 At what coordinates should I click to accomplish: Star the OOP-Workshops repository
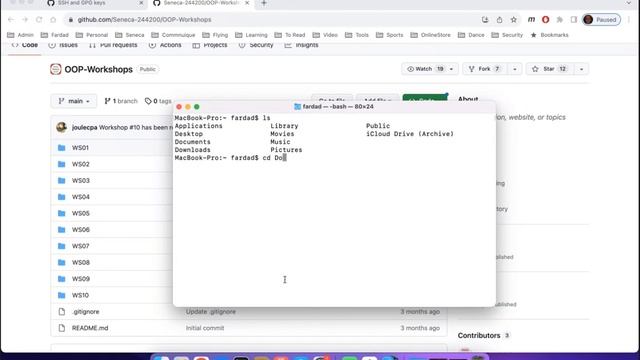click(550, 69)
